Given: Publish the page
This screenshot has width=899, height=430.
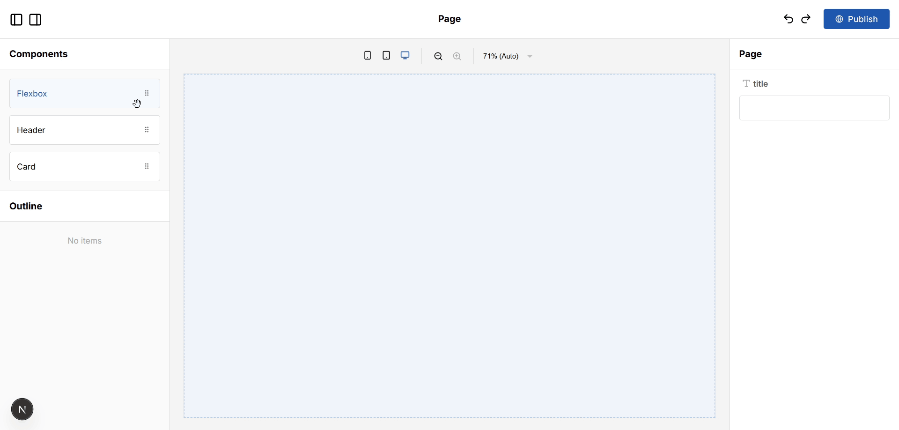Looking at the screenshot, I should point(857,19).
